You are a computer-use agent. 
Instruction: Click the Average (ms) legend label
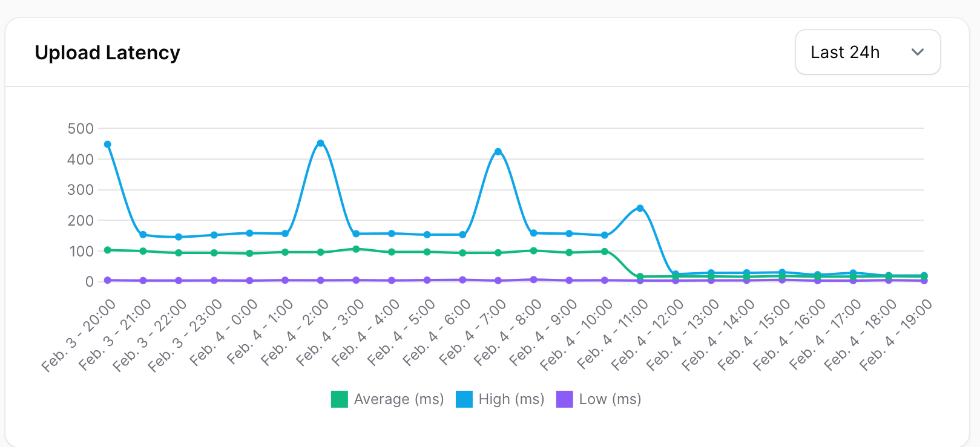(399, 399)
